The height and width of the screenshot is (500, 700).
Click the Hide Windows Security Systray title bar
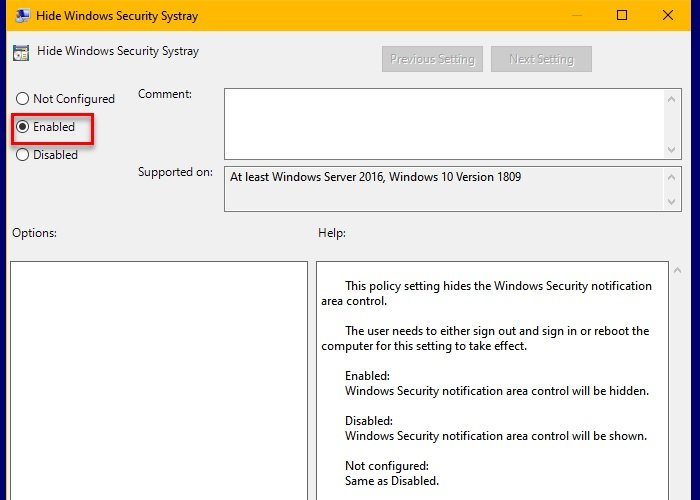tap(300, 16)
